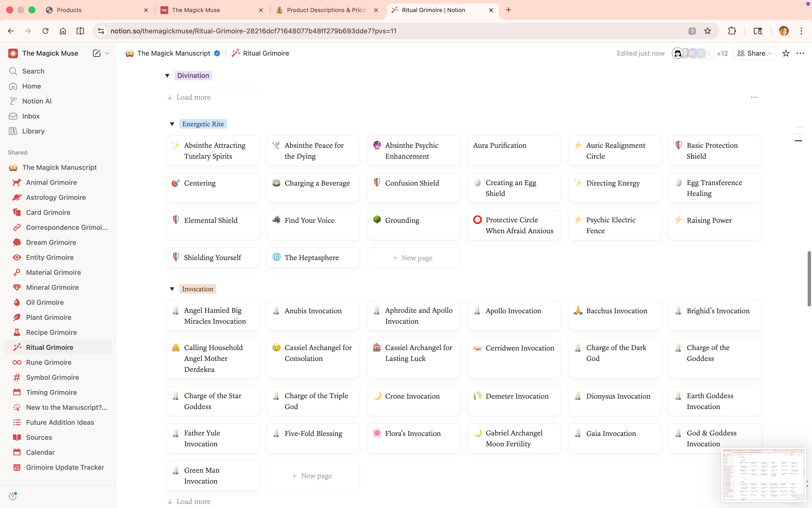Screen dimensions: 812x508
Task: Bookmark this page with the star icon
Action: click(x=708, y=31)
